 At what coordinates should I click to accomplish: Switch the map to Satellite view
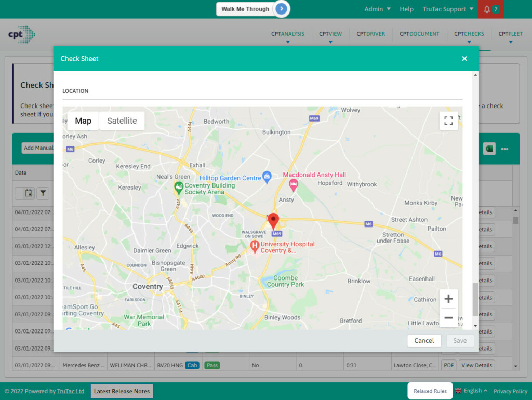click(122, 121)
